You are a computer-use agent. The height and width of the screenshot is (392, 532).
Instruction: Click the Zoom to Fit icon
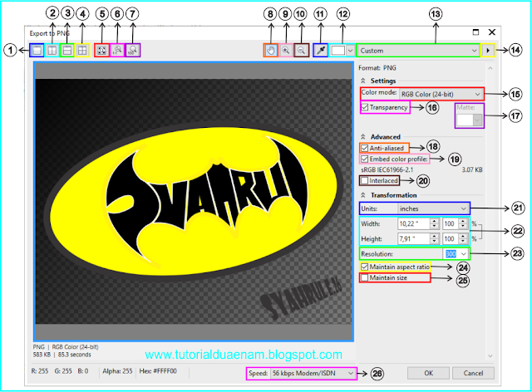pos(101,51)
